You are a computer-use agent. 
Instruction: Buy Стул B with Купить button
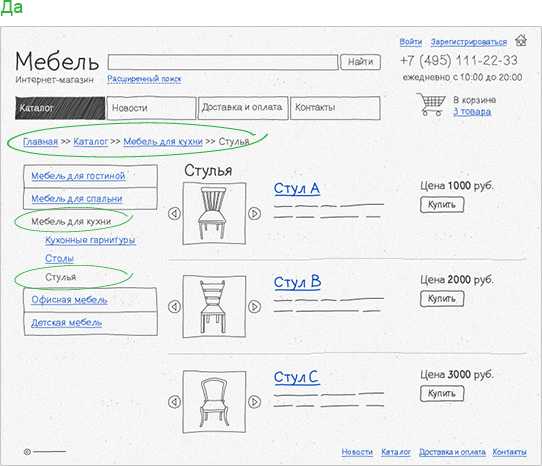coord(442,299)
